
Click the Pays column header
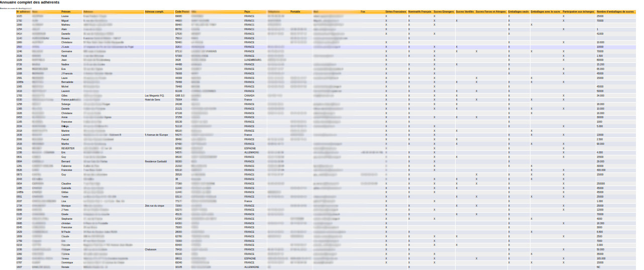click(247, 12)
